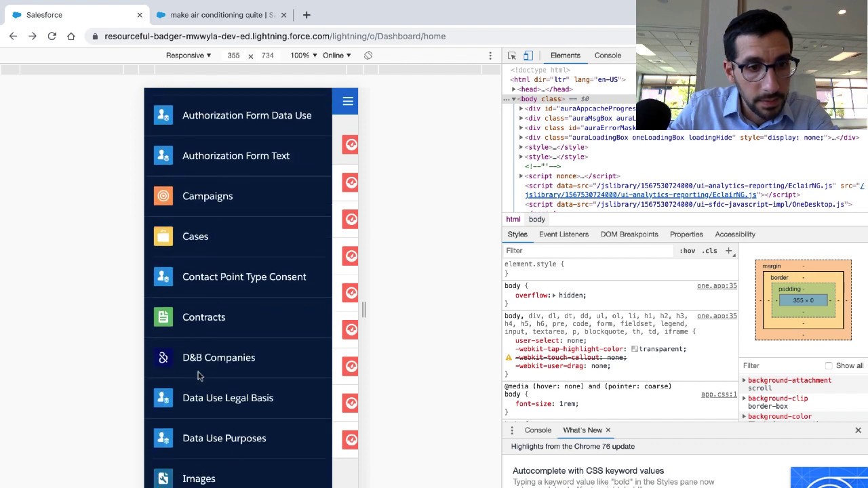Check the Show all computed styles box

coord(829,366)
